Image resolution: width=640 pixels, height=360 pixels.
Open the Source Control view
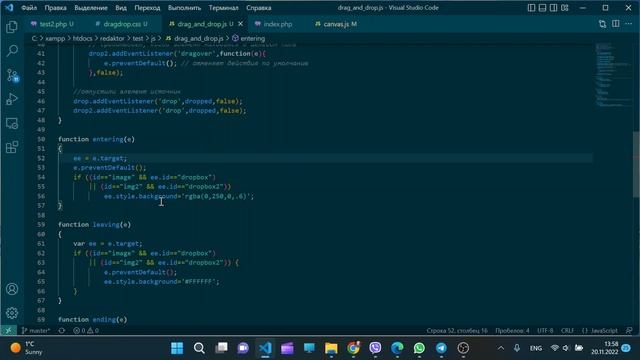click(x=12, y=76)
